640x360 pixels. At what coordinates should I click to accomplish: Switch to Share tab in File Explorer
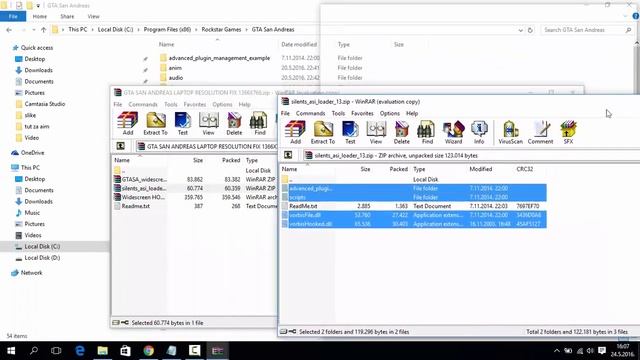point(67,16)
